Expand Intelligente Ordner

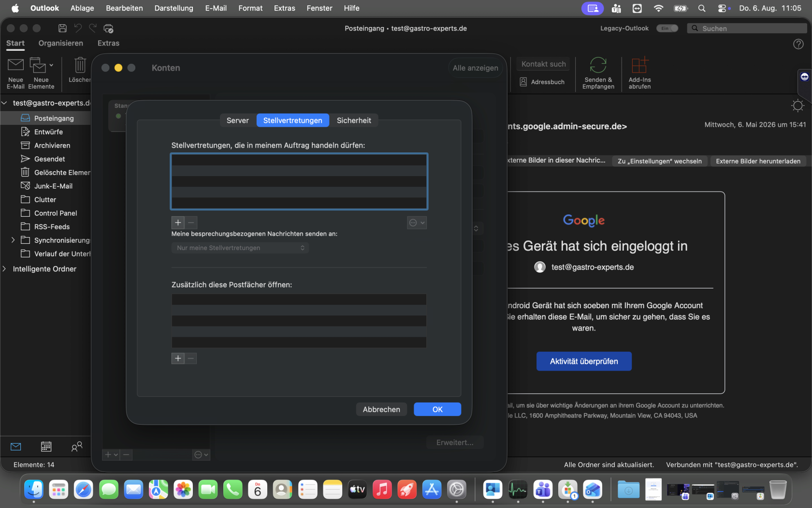click(4, 269)
